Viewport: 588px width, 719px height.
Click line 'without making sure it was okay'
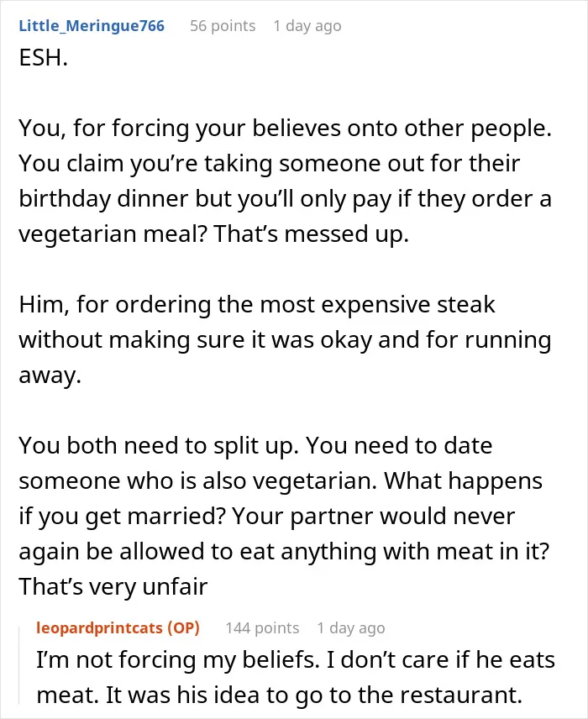tap(285, 340)
